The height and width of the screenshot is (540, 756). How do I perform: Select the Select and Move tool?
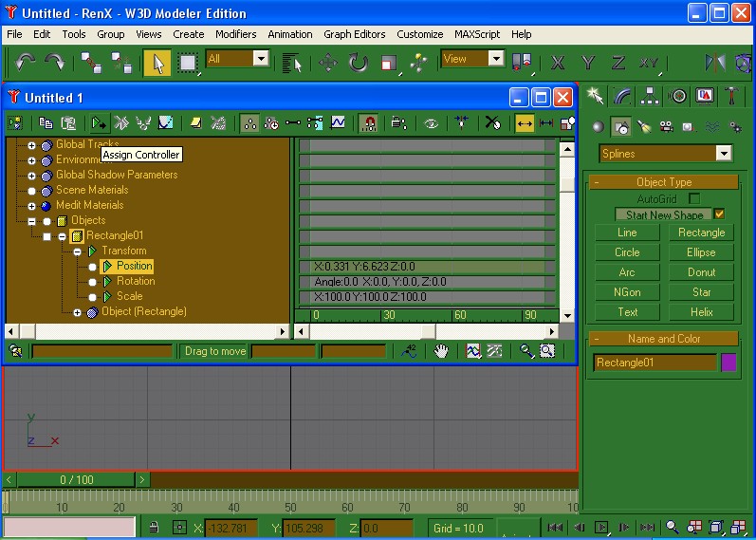pyautogui.click(x=328, y=63)
